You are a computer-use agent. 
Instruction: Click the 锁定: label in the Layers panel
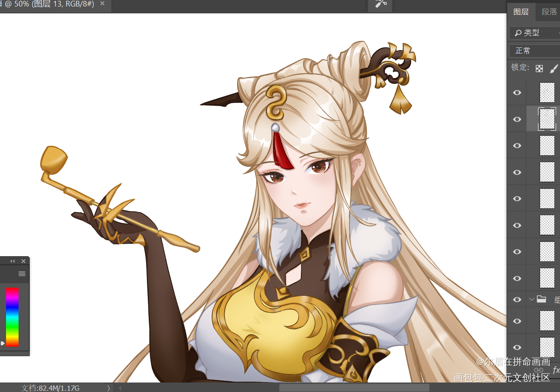coord(520,68)
